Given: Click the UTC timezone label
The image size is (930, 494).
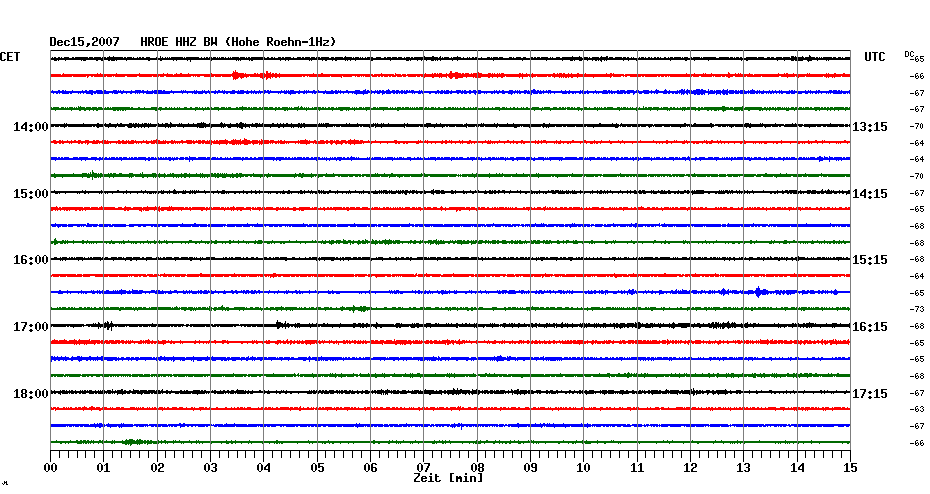Looking at the screenshot, I should coord(875,57).
